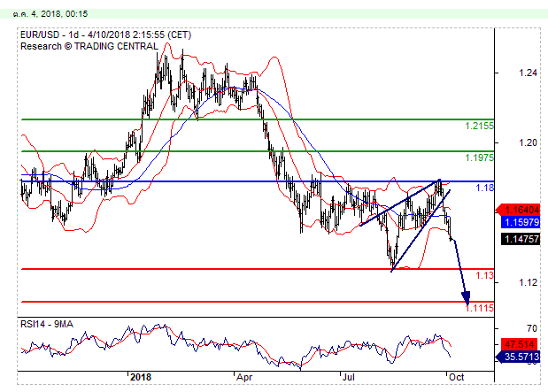Click the 1.20 price axis label
The image size is (548, 392).
[x=528, y=142]
